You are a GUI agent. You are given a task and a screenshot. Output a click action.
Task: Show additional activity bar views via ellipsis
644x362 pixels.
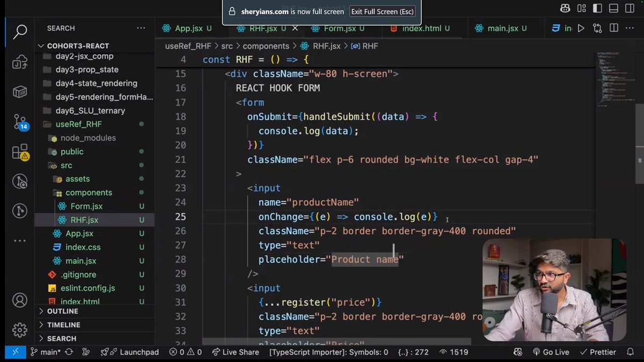coord(20,241)
